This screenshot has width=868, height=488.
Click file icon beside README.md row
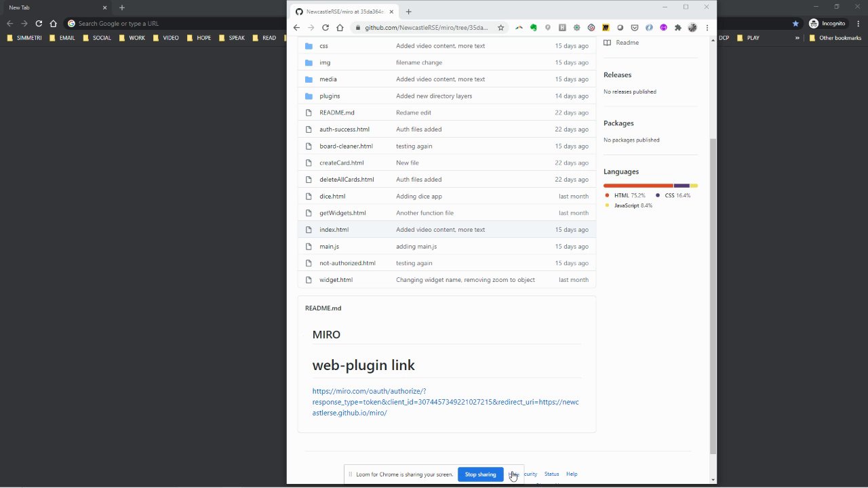pyautogui.click(x=309, y=113)
